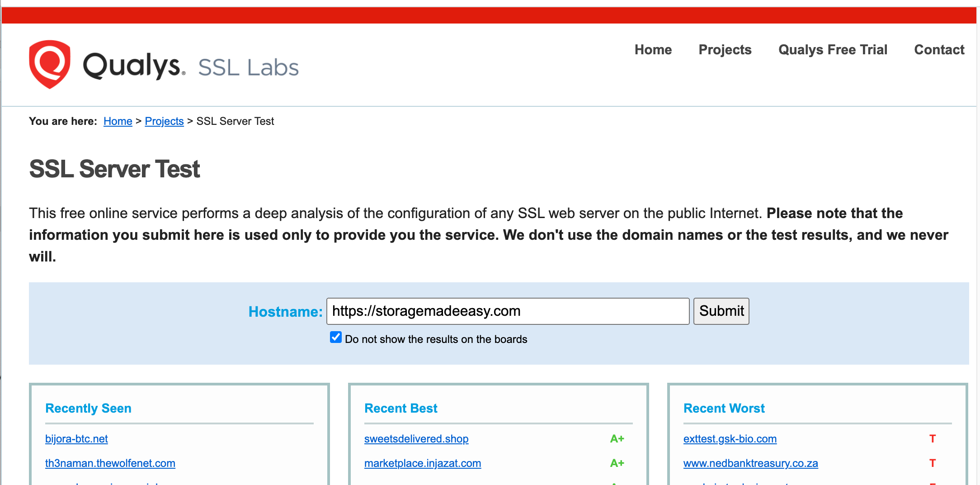Follow the Projects breadcrumb link
980x485 pixels.
[x=164, y=121]
